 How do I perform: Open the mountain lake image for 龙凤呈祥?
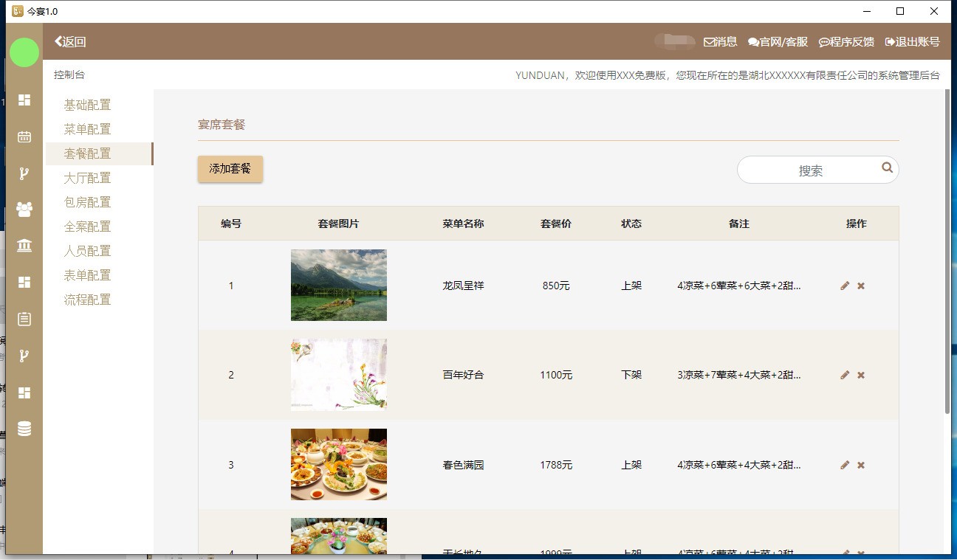point(339,285)
